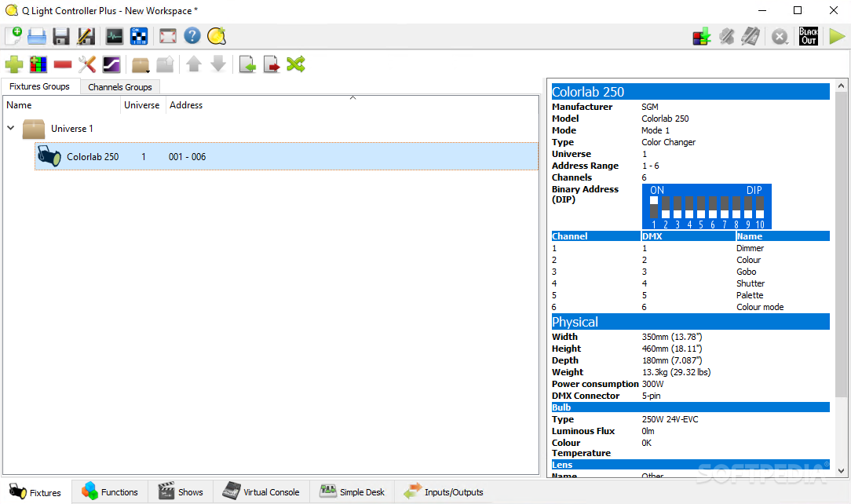The height and width of the screenshot is (504, 851).
Task: Open About QLC+ icon
Action: pos(217,36)
